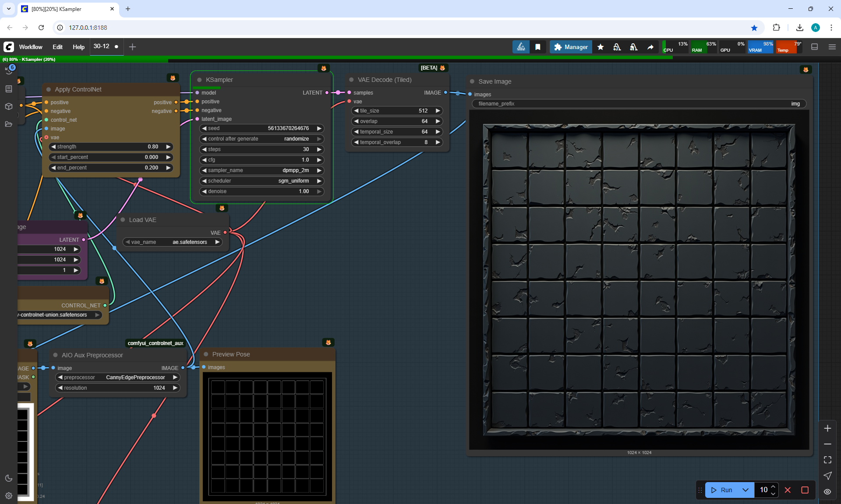Click the strength 0.80 slider in ControlNet
Image resolution: width=841 pixels, height=504 pixels.
pyautogui.click(x=110, y=147)
